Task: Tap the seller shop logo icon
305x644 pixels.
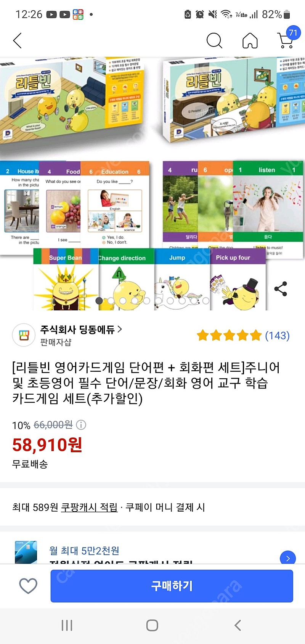Action: pos(24,335)
